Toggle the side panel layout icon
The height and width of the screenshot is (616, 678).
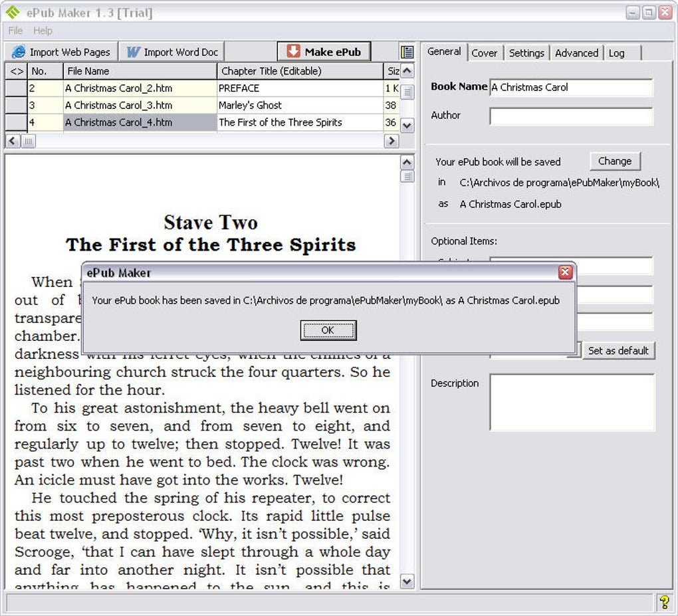[407, 52]
